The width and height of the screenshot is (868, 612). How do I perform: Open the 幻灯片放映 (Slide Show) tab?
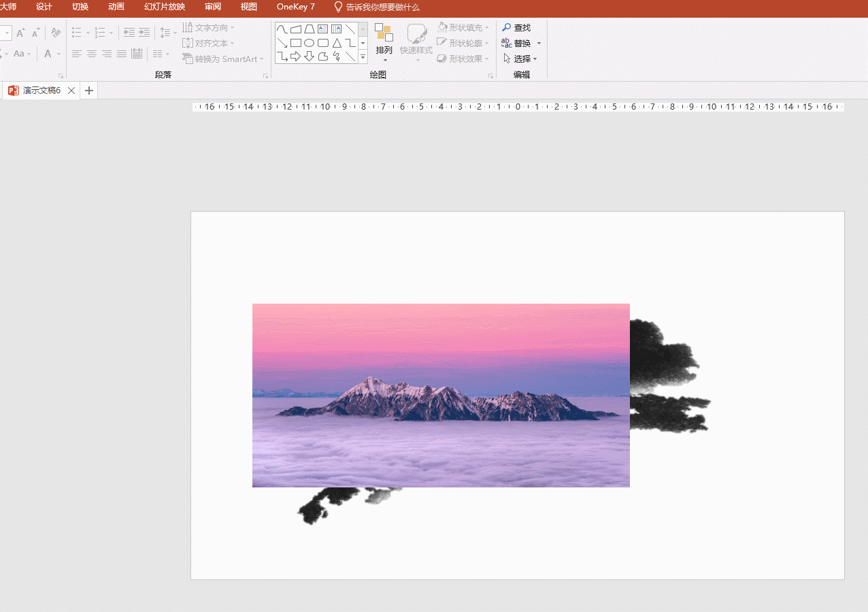[x=165, y=7]
